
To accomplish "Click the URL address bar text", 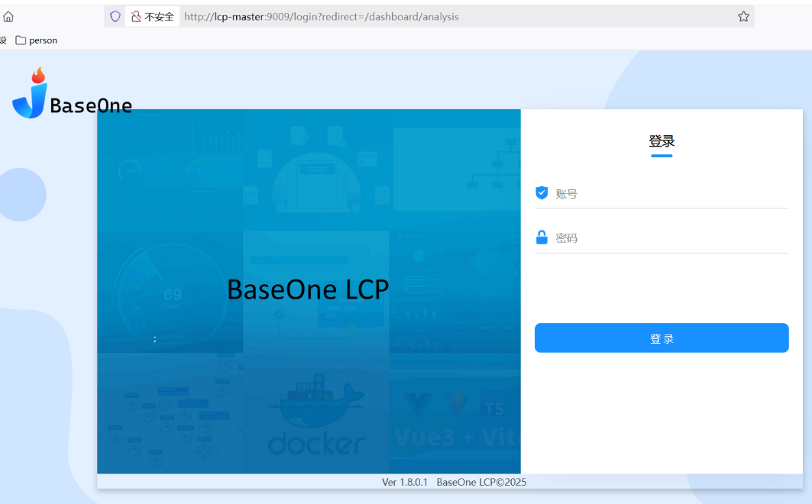I will (x=321, y=17).
